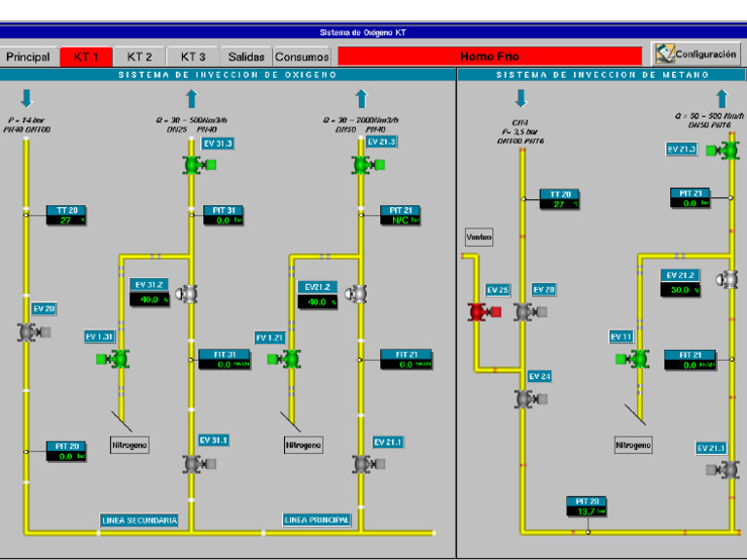Select the EV21.2 control valve in oxygen panel
Screen dimensions: 747x560
[356, 294]
